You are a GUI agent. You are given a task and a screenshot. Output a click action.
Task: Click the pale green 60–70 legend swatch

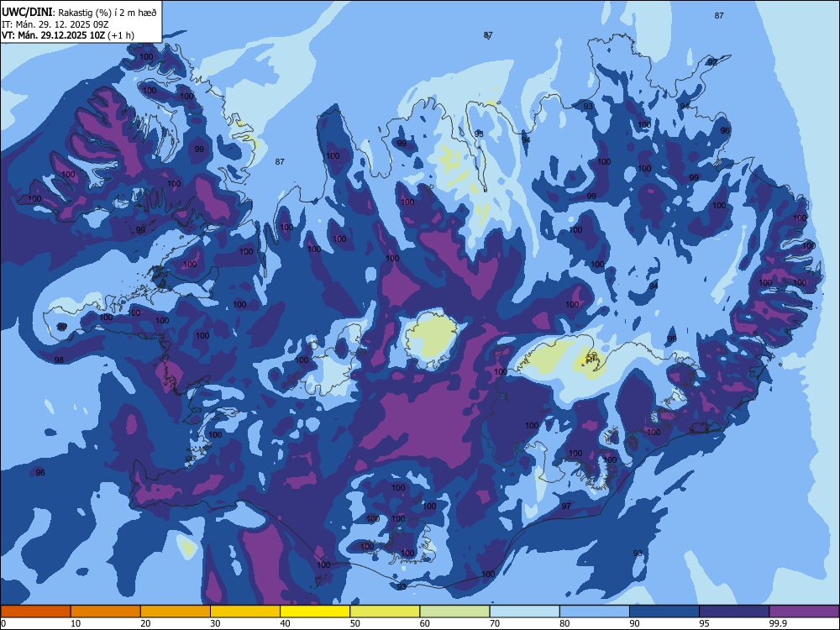click(x=454, y=612)
